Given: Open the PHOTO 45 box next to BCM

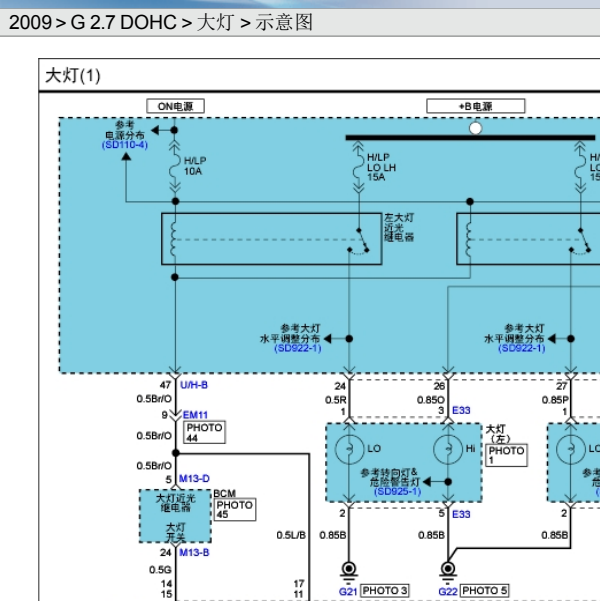Looking at the screenshot, I should (235, 510).
